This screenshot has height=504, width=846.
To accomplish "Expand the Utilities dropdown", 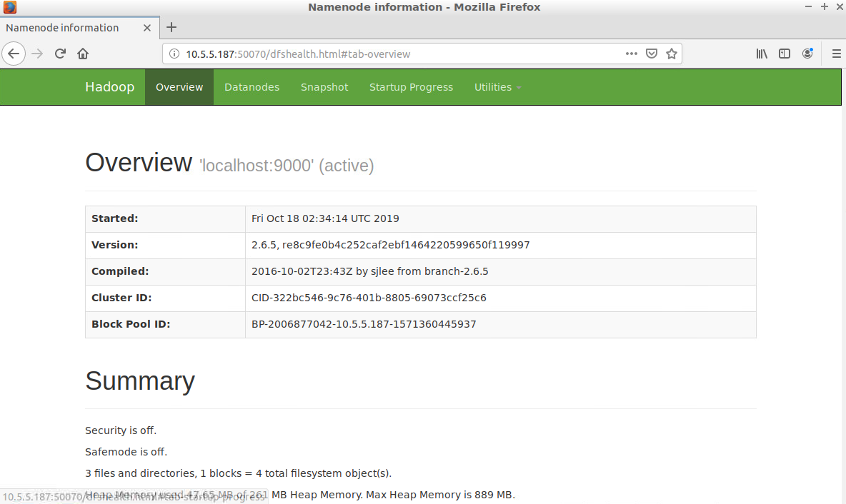I will [497, 87].
